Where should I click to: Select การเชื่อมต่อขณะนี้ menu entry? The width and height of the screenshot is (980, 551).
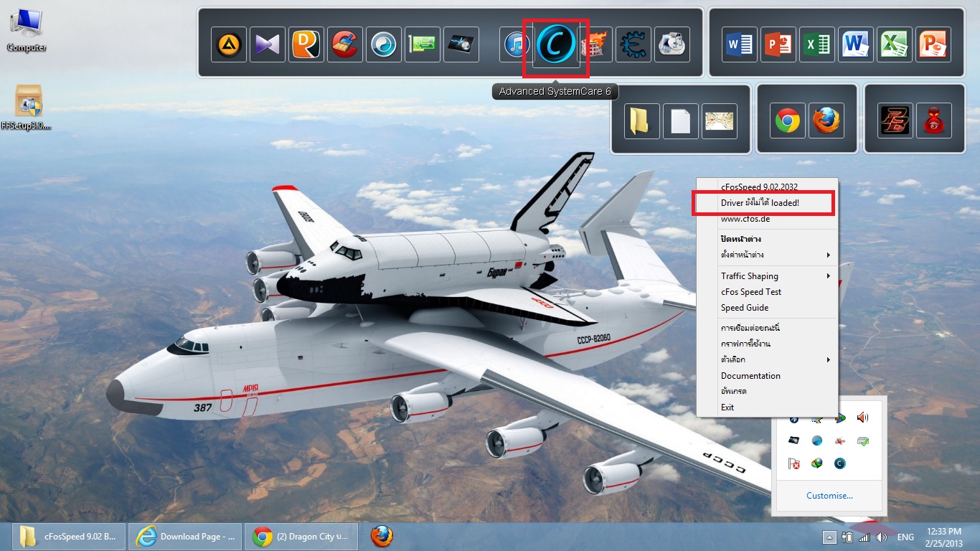[767, 328]
